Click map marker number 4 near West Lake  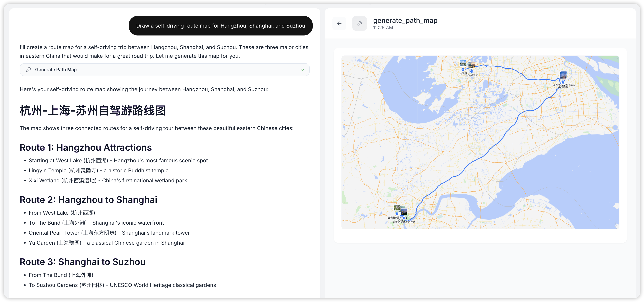pyautogui.click(x=404, y=218)
